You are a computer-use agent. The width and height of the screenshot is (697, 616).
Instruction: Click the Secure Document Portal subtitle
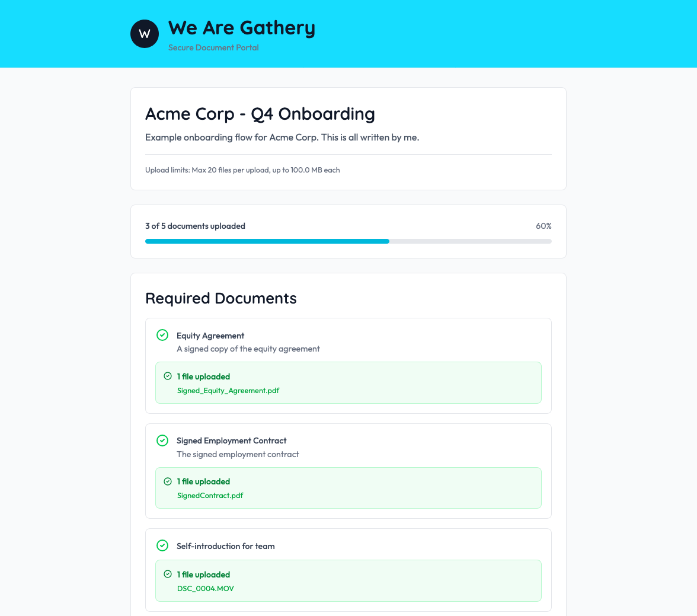tap(213, 47)
